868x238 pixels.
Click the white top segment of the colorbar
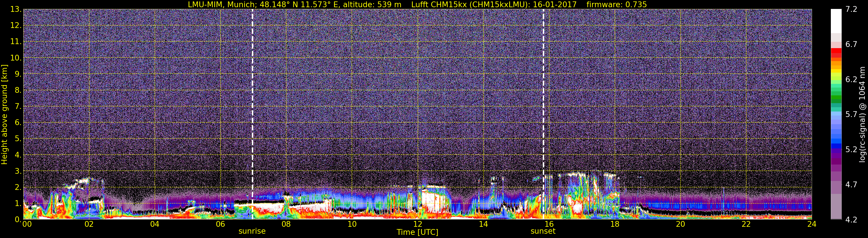click(836, 21)
